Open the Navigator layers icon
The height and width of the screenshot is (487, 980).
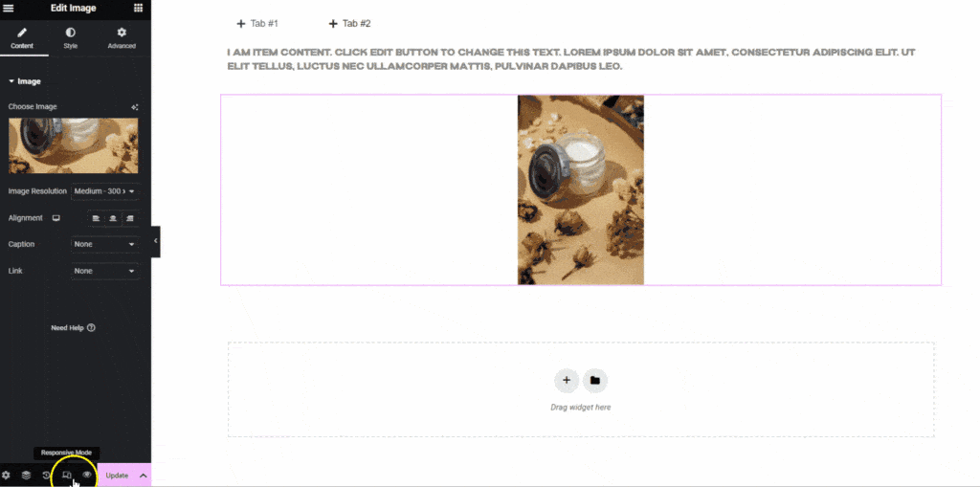pyautogui.click(x=26, y=476)
